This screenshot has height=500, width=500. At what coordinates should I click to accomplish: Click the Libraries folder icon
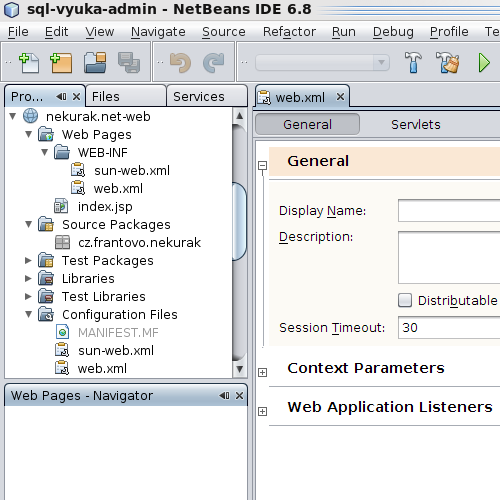click(46, 278)
